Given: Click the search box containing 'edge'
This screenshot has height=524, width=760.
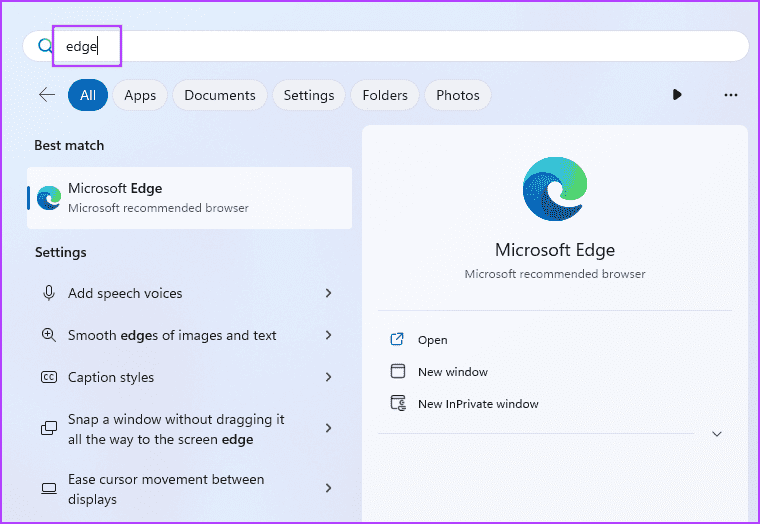Looking at the screenshot, I should (386, 46).
